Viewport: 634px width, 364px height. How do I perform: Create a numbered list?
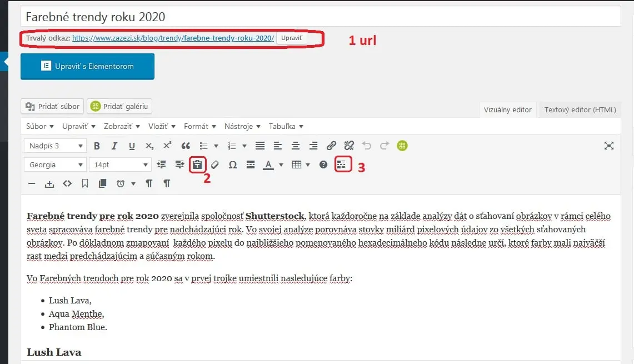click(232, 146)
